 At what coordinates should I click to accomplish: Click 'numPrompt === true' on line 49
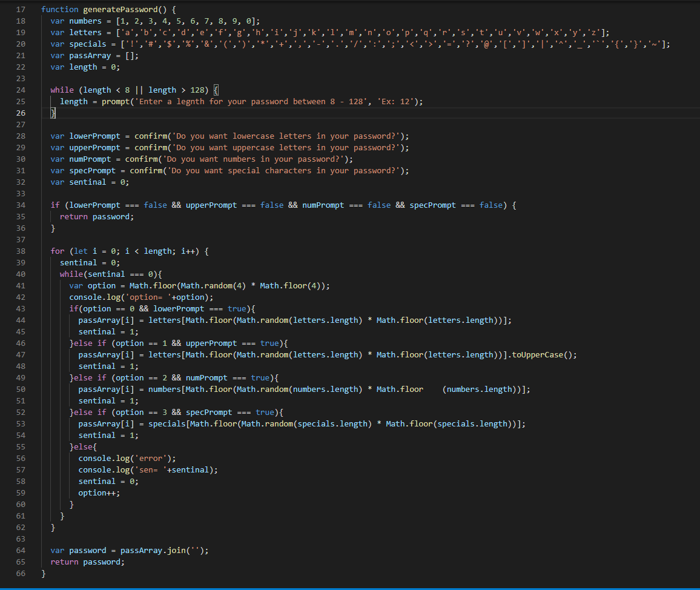point(228,378)
